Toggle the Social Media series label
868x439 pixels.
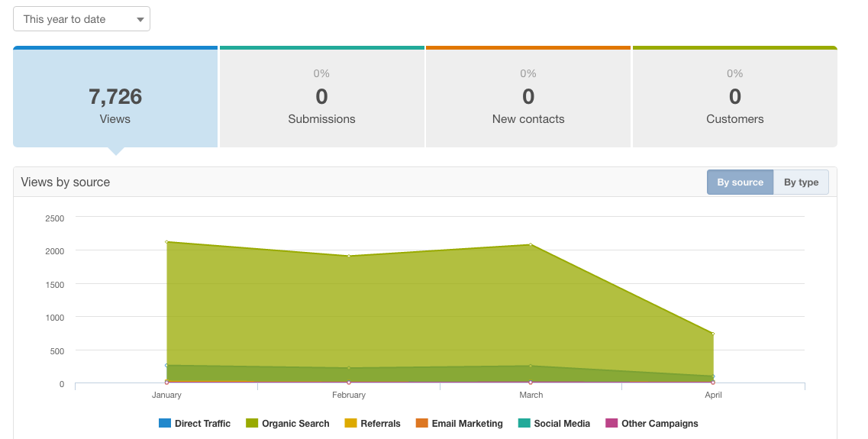tap(562, 424)
